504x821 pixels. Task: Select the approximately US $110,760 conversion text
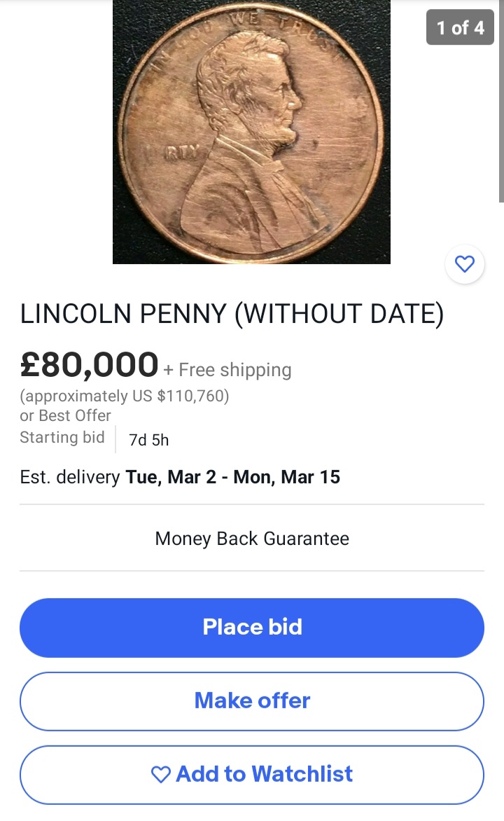tap(125, 396)
